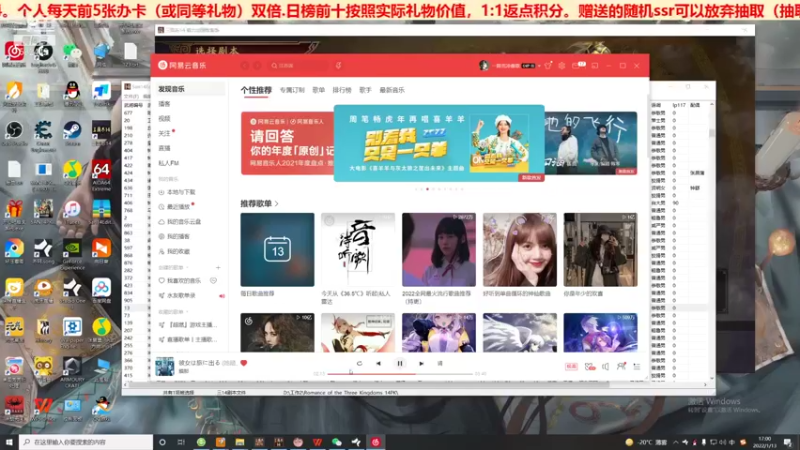Open 我的收藏 in sidebar
Viewport: 800px width, 450px height.
point(174,251)
